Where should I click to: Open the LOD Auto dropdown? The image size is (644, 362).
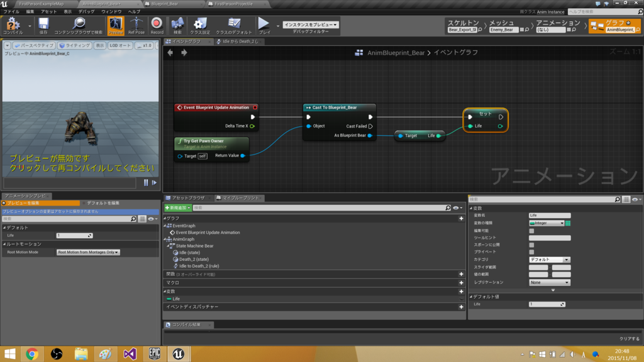(120, 45)
